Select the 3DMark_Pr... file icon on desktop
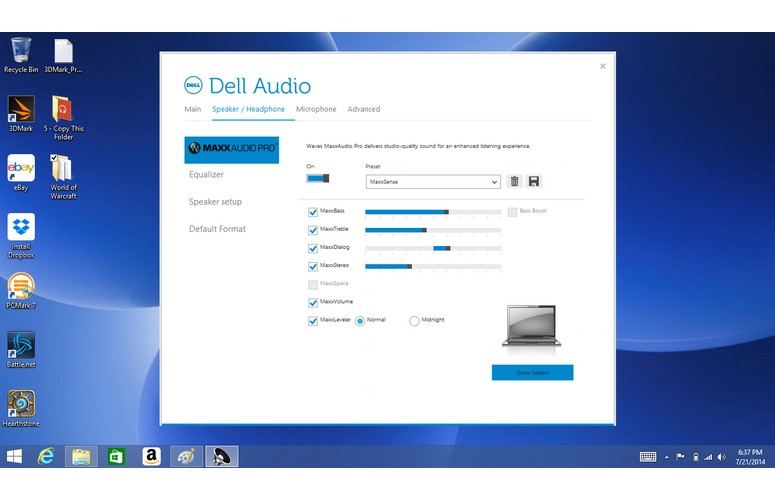The width and height of the screenshot is (775, 500). 63,55
